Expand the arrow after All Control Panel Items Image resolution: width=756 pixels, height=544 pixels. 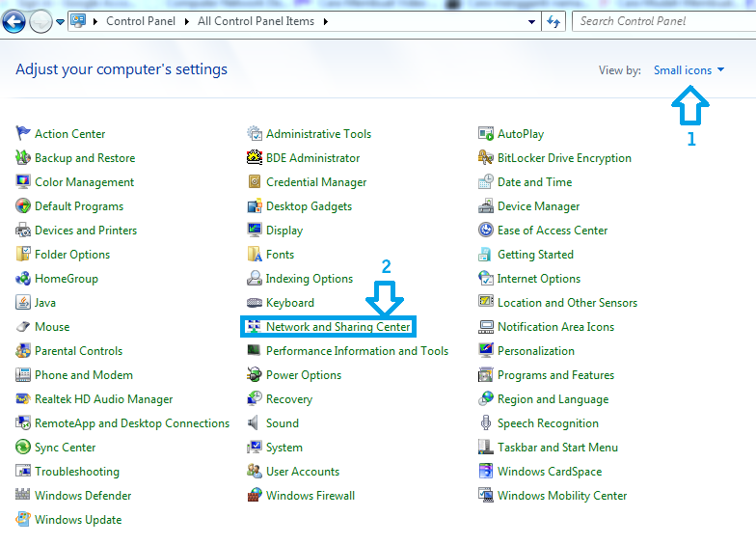[x=326, y=21]
